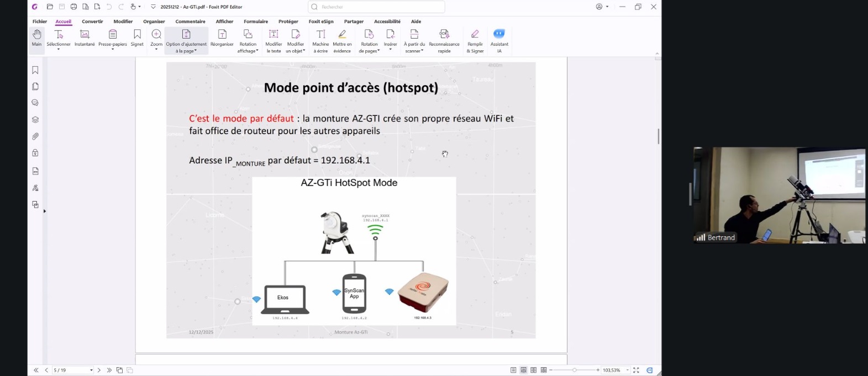Open the Layers panel in the sidebar
The width and height of the screenshot is (868, 376).
(35, 120)
